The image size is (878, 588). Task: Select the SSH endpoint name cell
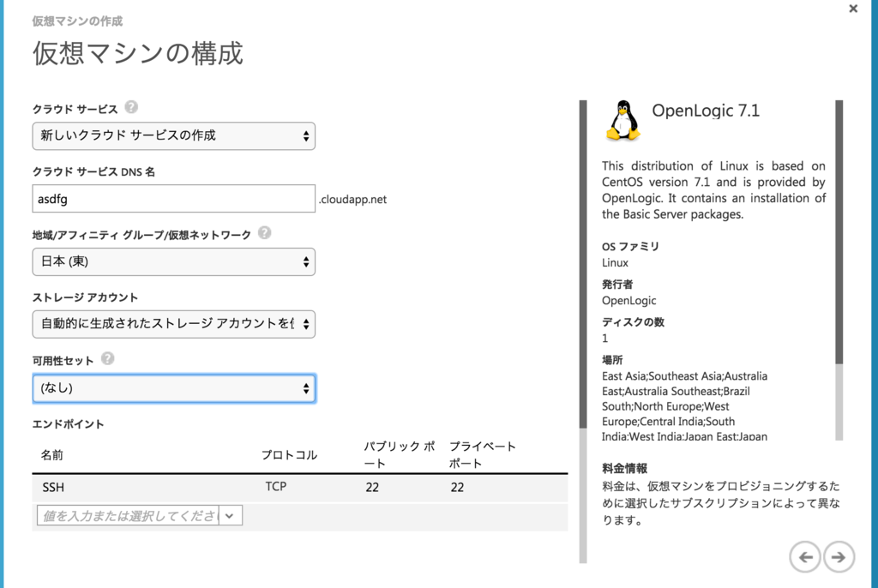tap(53, 488)
